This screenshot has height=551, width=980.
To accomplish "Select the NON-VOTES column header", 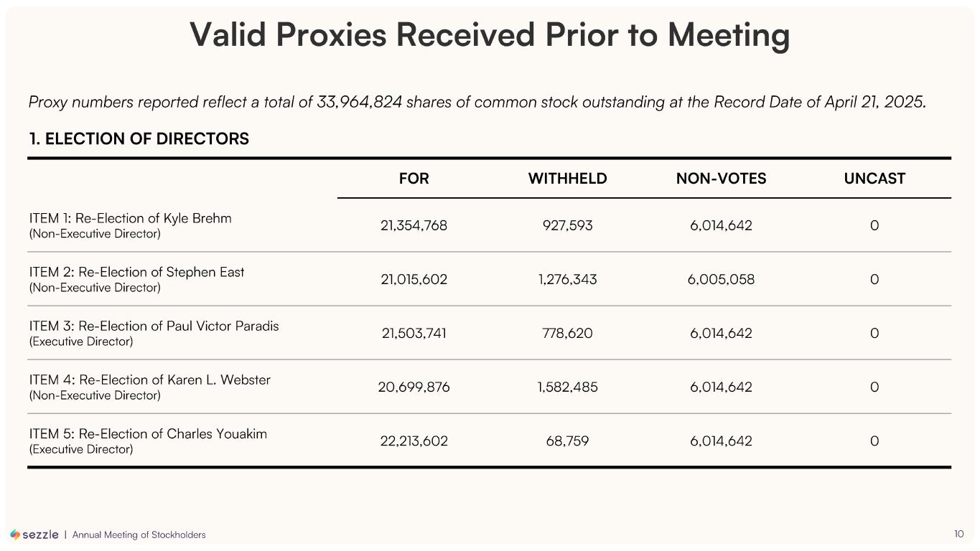I will coord(721,179).
